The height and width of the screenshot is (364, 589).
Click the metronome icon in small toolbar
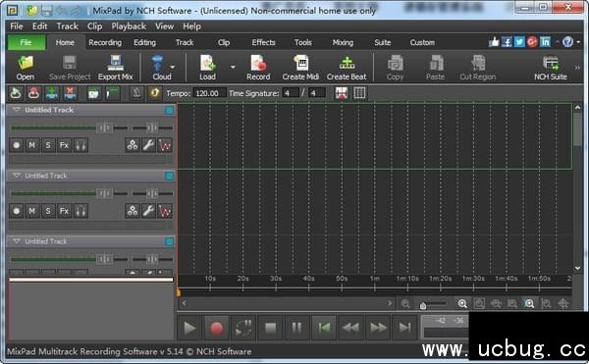pos(136,93)
